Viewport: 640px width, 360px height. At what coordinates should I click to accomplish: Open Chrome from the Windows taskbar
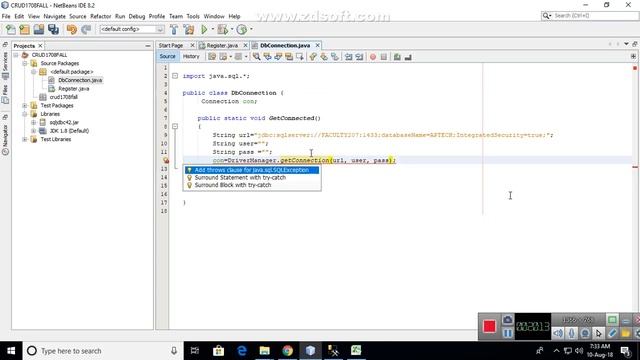point(287,351)
